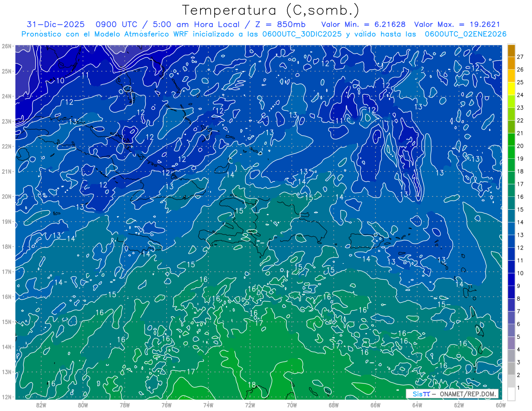Click the "76W" longitude axis label
Viewport: 532px width, 411px height.
tap(167, 405)
